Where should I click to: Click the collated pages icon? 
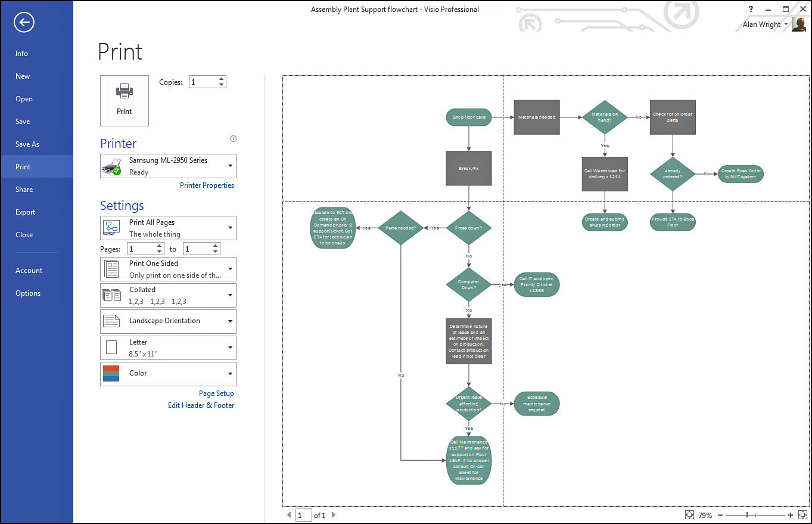pyautogui.click(x=112, y=296)
